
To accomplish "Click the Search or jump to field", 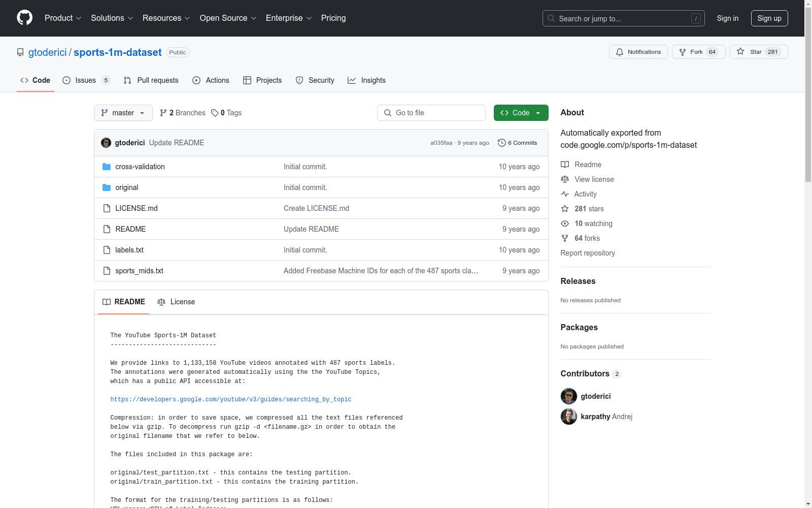I will 624,18.
